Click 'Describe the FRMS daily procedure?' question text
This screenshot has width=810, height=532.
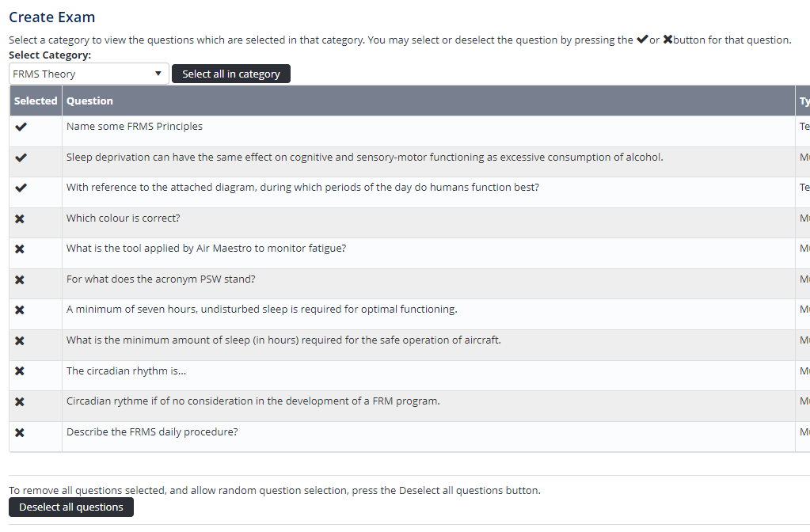coord(152,432)
